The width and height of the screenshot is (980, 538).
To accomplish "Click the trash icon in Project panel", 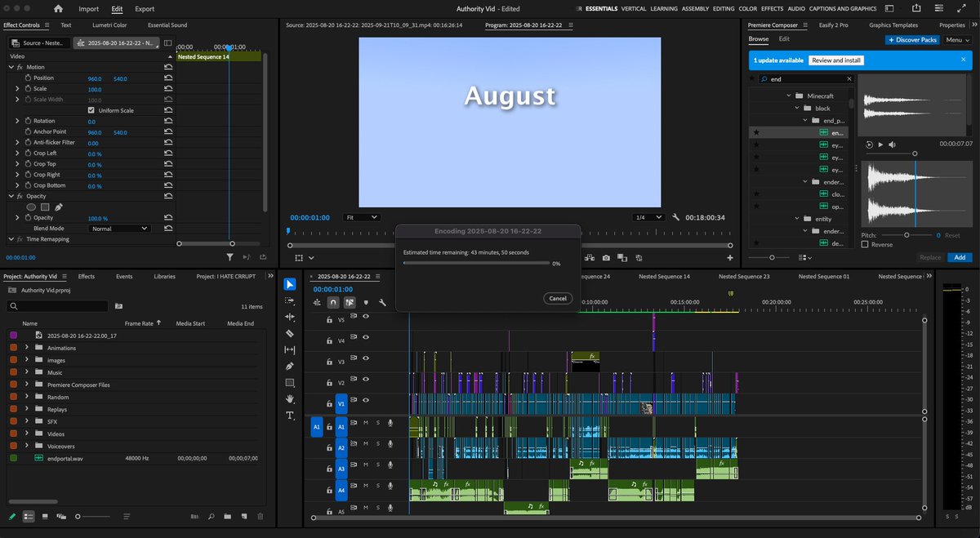I will pos(261,516).
